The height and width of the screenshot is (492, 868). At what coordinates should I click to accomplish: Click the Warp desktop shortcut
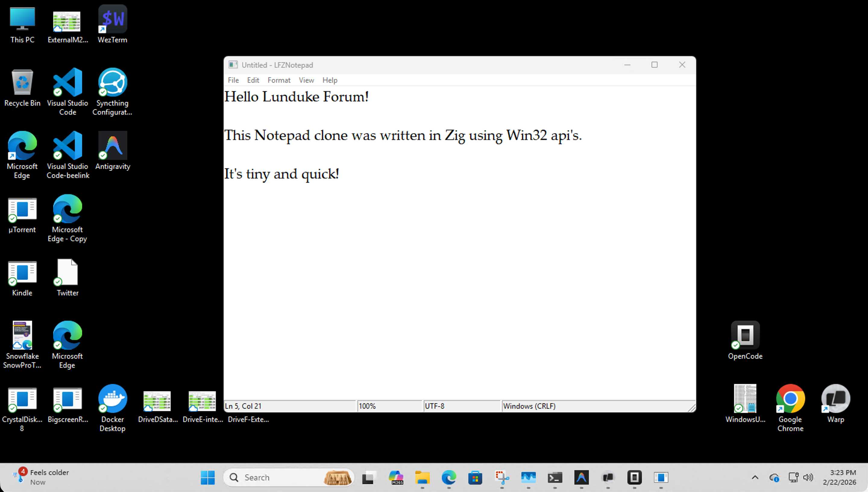[x=835, y=399]
